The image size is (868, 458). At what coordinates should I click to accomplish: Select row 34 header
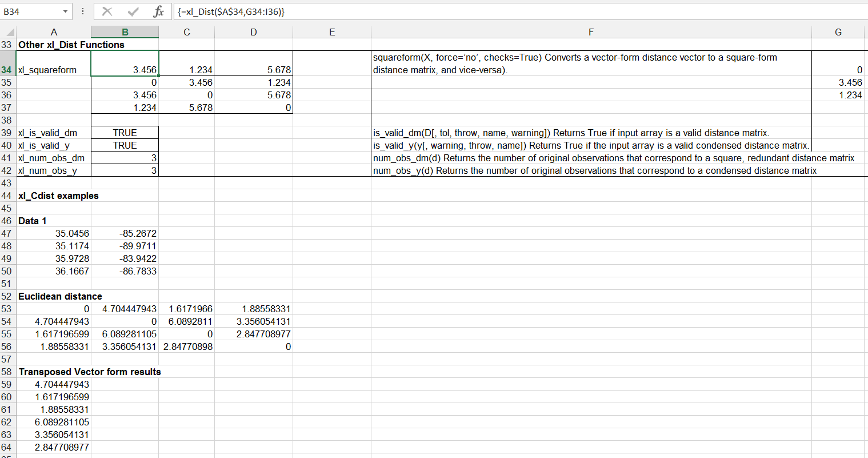coord(7,70)
